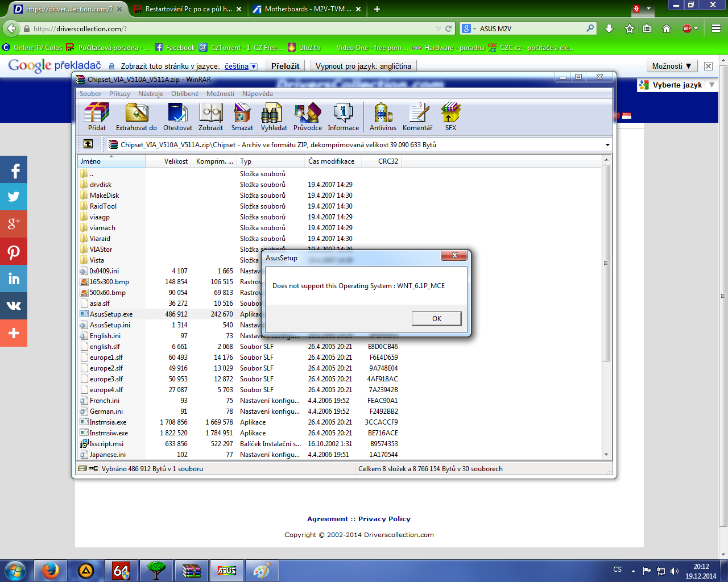Screen dimensions: 728x582
Task: Click the Antivirus scan icon
Action: coord(383,117)
